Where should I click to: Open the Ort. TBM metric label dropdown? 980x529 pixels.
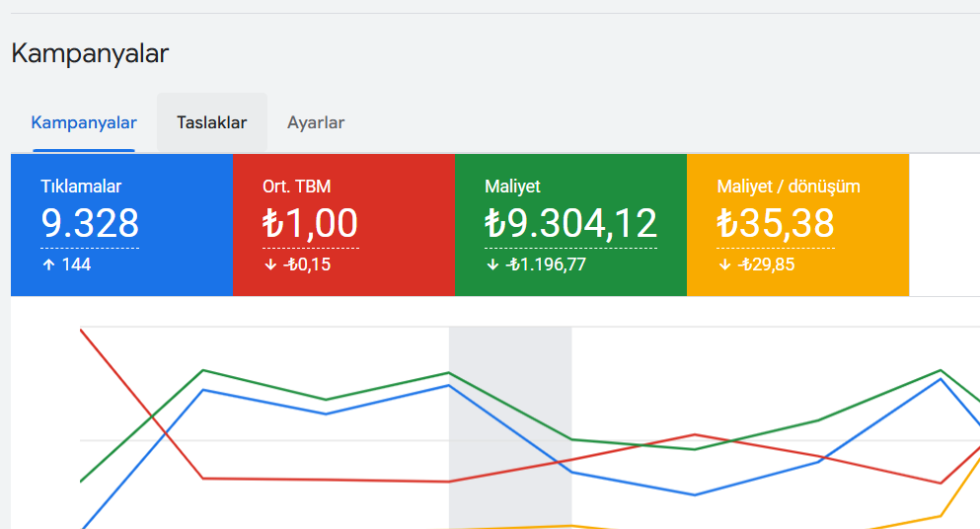point(296,186)
